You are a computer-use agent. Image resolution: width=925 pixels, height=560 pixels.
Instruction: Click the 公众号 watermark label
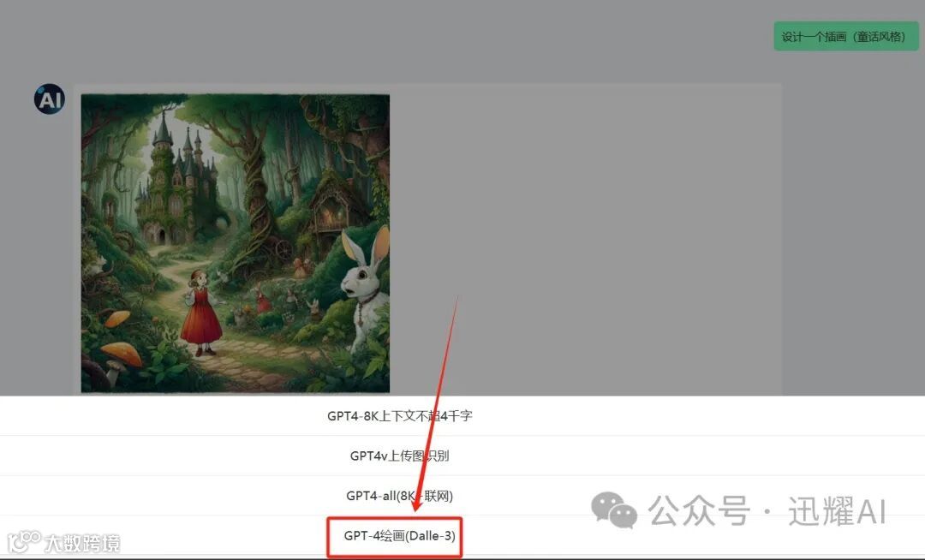699,510
